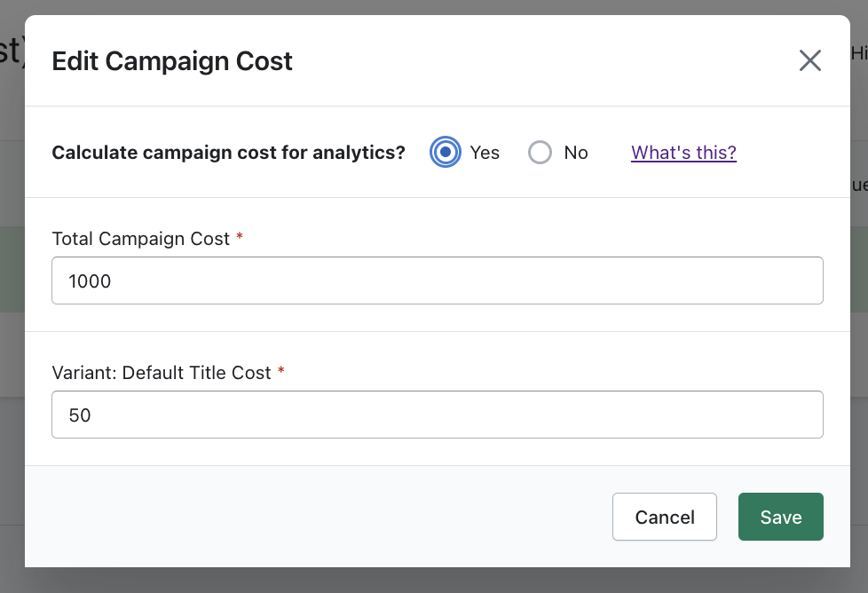Click the "Calculate campaign cost for analytics?" question
868x593 pixels.
[228, 153]
